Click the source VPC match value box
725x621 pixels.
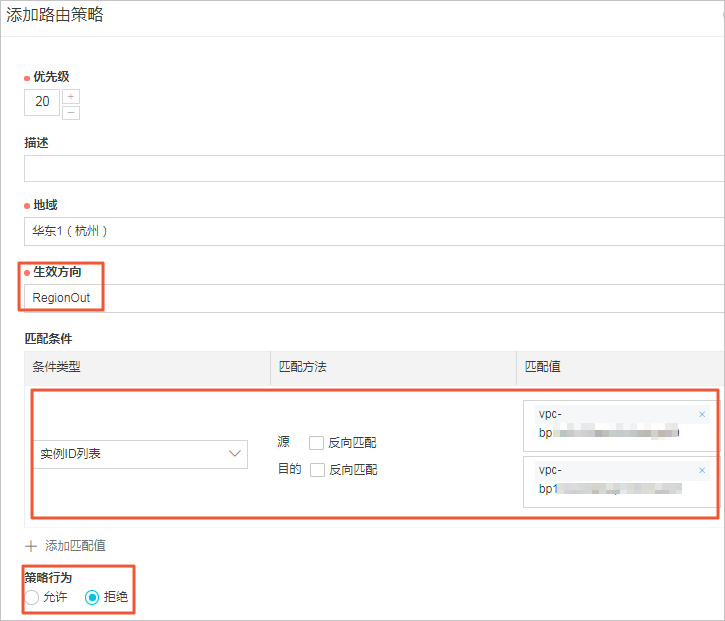coord(621,426)
